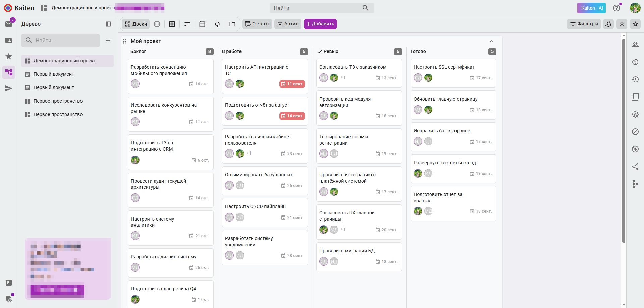Open Демонстрационный проект in the tree
This screenshot has height=308, width=644.
(68, 61)
